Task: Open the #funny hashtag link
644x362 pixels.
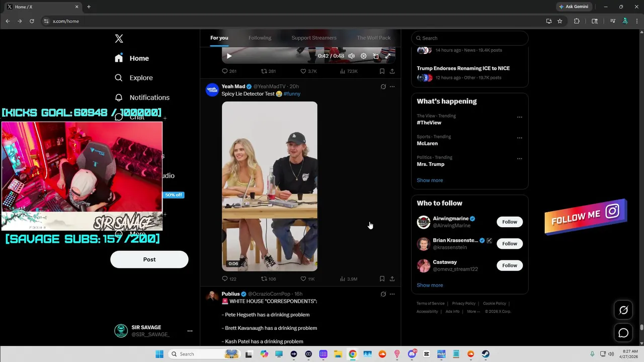Action: coord(292,94)
